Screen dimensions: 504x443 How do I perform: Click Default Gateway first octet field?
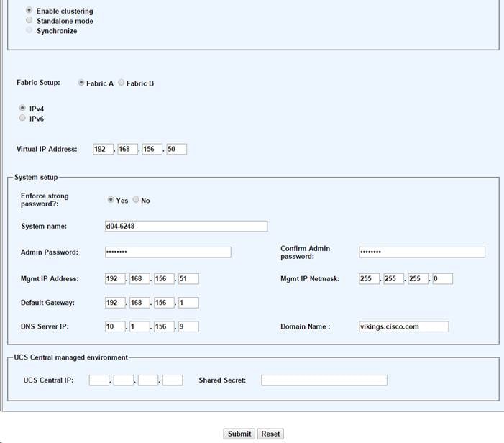(x=115, y=303)
